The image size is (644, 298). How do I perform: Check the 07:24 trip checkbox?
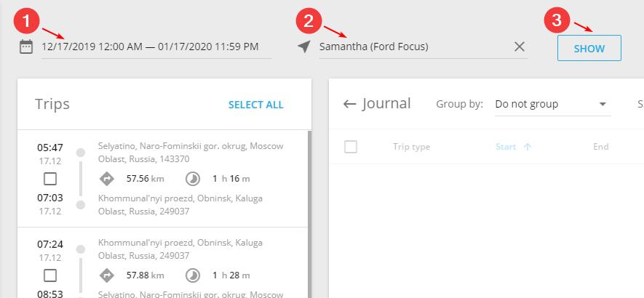(50, 275)
